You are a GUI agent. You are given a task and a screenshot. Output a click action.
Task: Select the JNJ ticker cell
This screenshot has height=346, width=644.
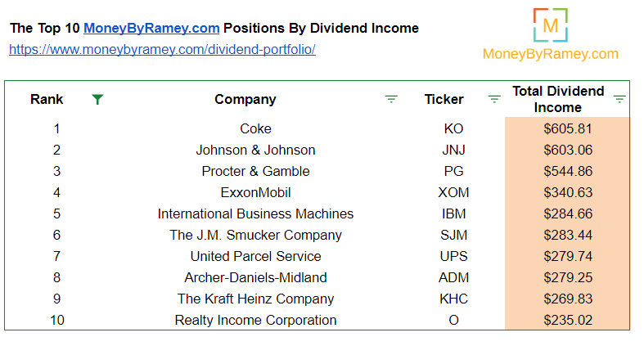[x=453, y=151]
